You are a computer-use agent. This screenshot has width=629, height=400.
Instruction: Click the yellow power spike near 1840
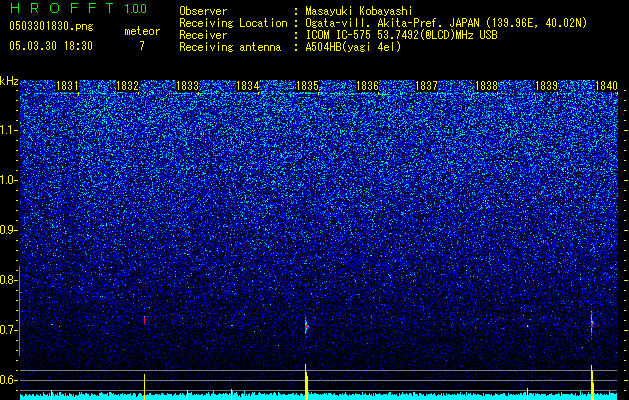pyautogui.click(x=592, y=382)
